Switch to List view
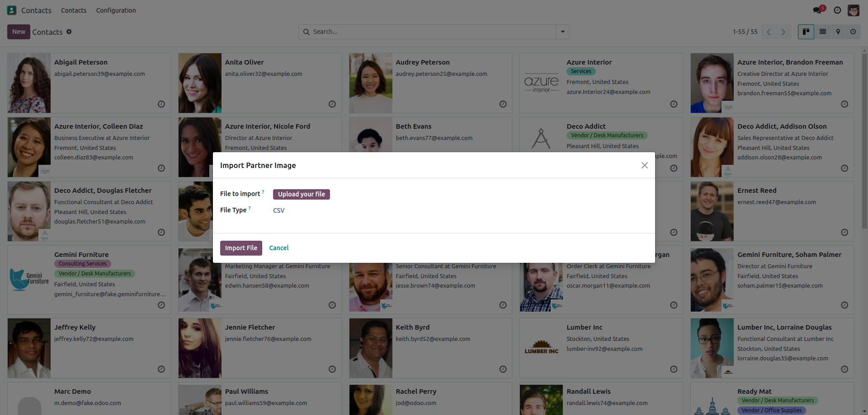 pos(823,32)
